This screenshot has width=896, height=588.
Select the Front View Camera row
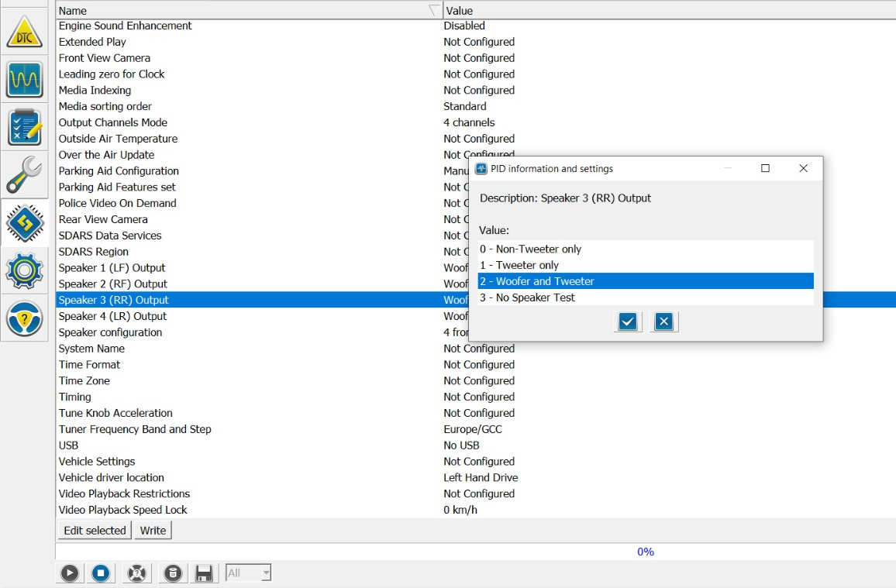point(476,57)
